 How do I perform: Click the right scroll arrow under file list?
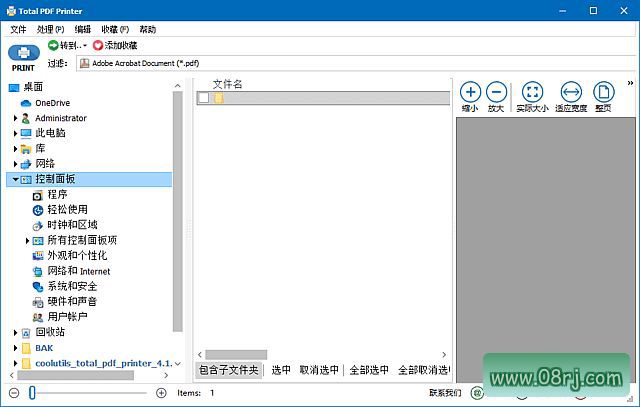tap(444, 354)
